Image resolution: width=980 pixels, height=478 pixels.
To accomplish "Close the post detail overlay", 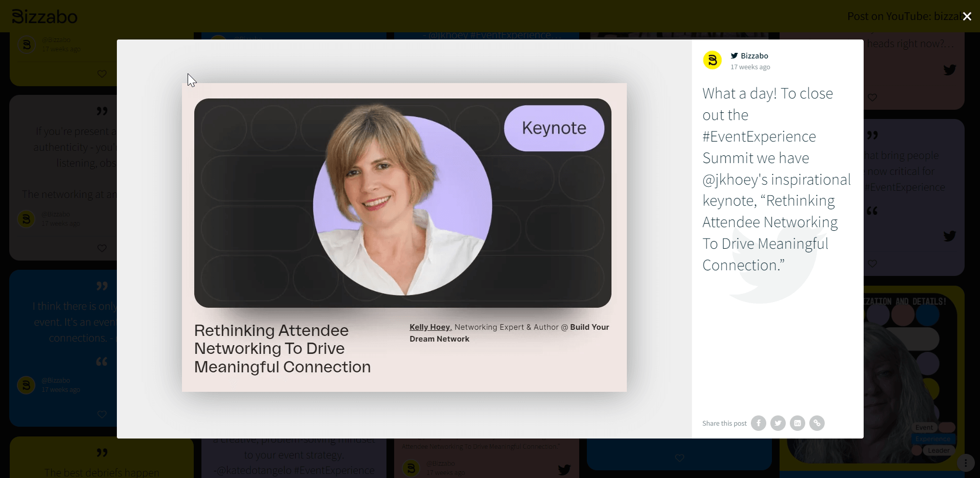I will (967, 16).
